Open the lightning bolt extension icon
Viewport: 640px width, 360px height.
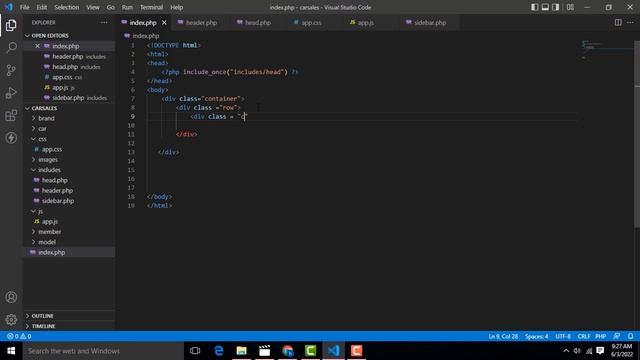[x=11, y=138]
